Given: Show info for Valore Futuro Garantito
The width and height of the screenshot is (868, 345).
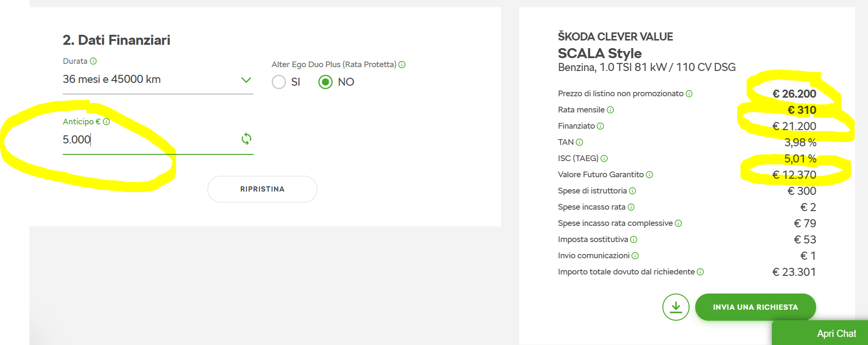Looking at the screenshot, I should pyautogui.click(x=650, y=175).
